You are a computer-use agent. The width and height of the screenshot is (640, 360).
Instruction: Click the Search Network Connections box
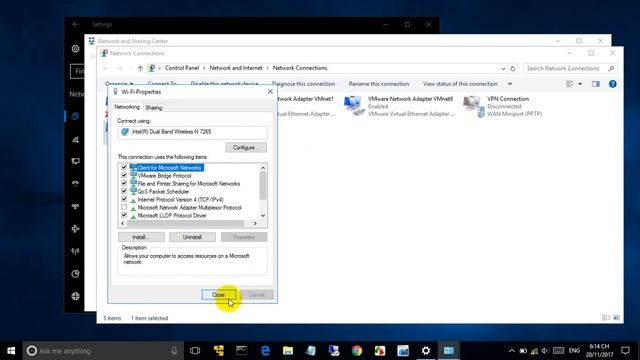[x=570, y=68]
